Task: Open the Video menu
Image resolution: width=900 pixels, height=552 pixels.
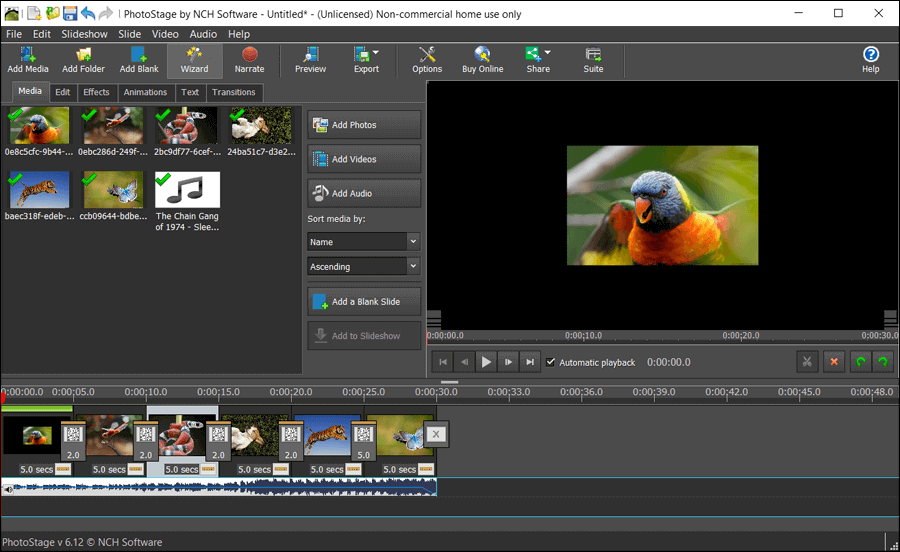Action: pyautogui.click(x=165, y=34)
